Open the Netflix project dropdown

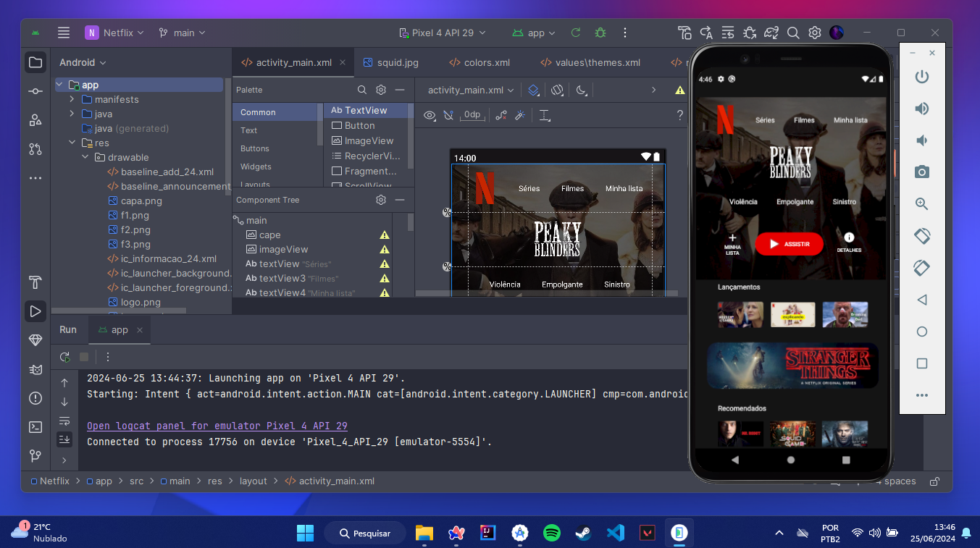tap(114, 33)
